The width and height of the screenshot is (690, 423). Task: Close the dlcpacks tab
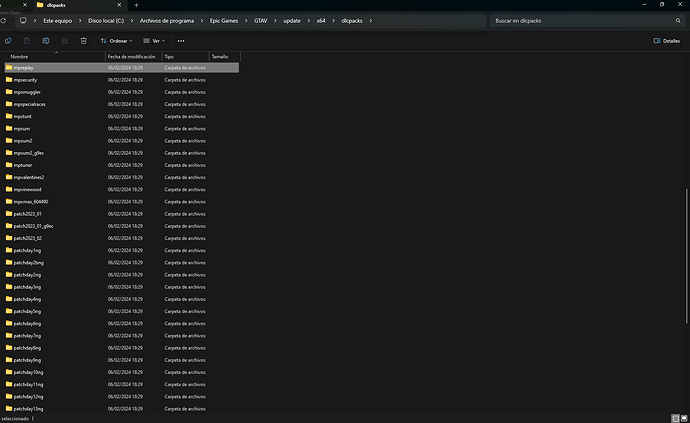coord(120,6)
